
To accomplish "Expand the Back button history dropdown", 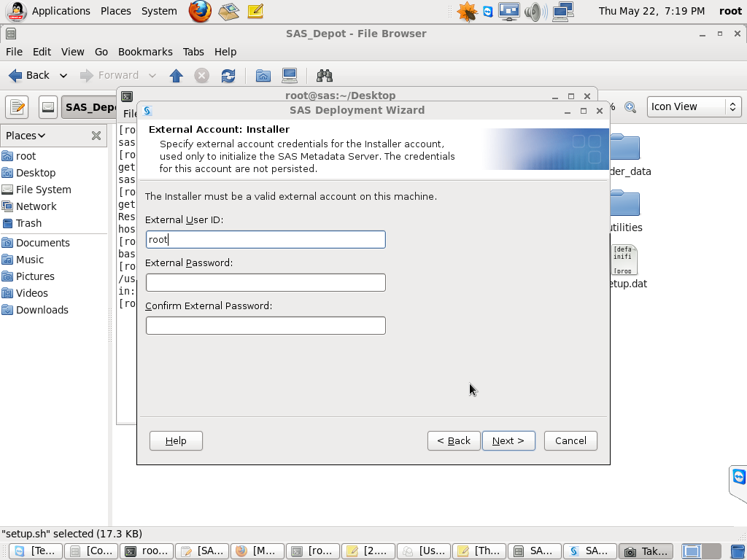I will (x=64, y=75).
